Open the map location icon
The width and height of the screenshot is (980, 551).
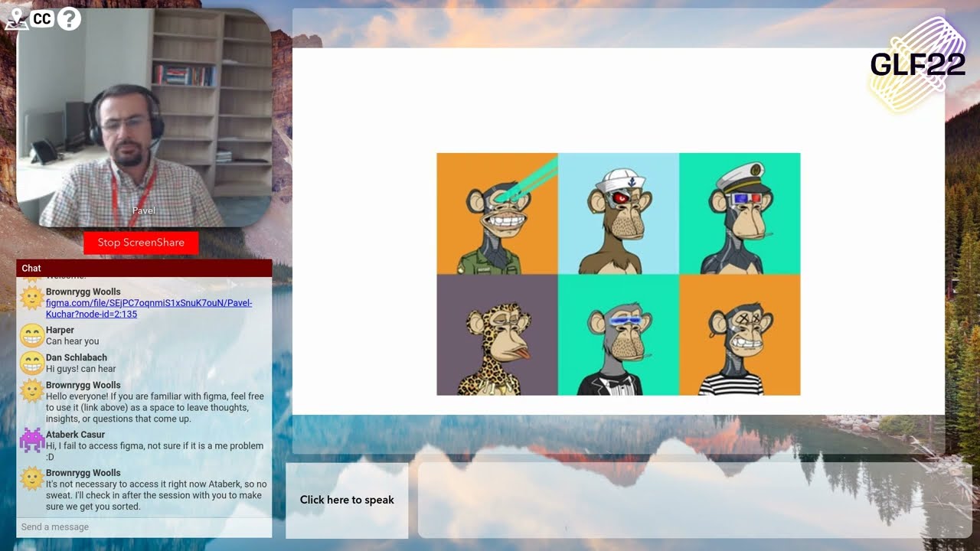pyautogui.click(x=16, y=19)
